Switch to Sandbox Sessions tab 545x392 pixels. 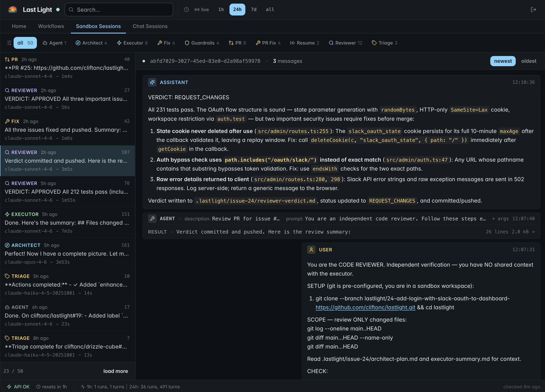[98, 26]
